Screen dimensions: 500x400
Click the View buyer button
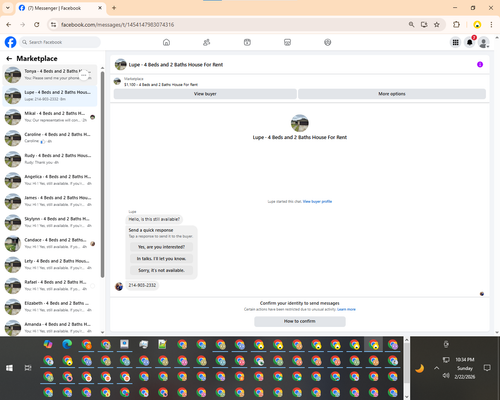click(x=205, y=94)
